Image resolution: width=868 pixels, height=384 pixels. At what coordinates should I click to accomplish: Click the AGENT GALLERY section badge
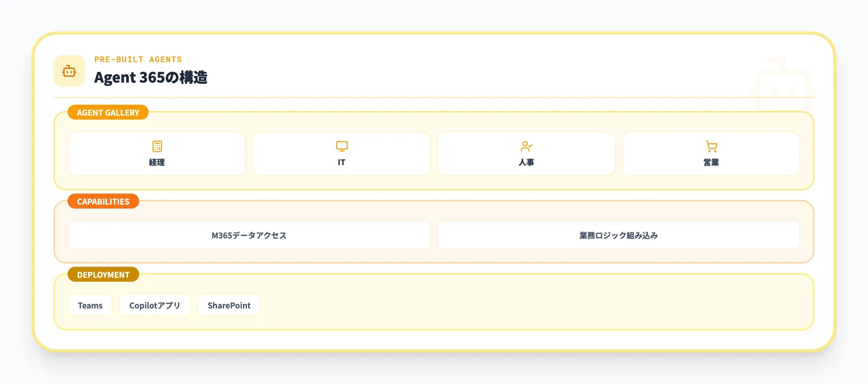tap(108, 113)
